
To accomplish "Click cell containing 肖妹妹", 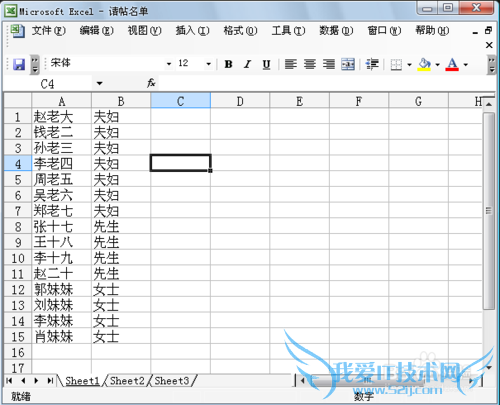I will (x=62, y=336).
